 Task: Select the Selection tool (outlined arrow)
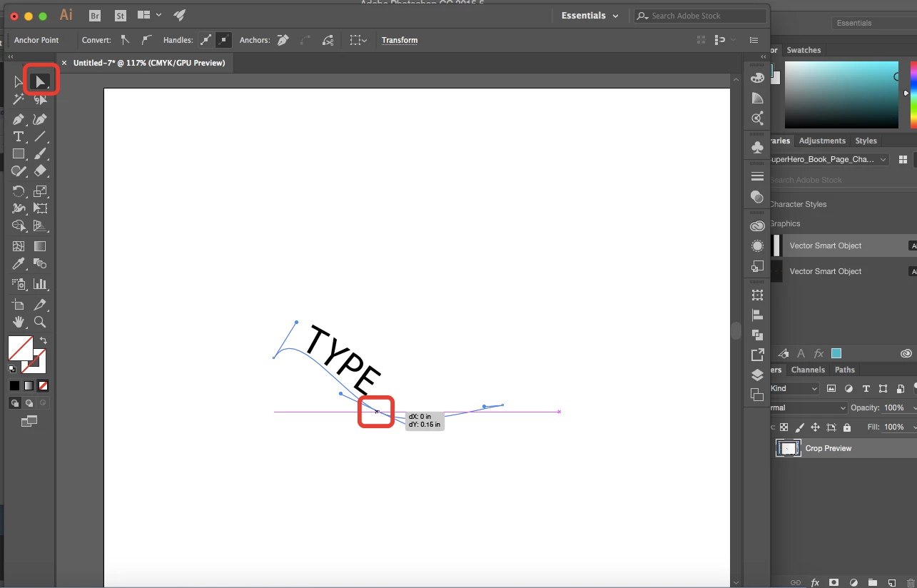coord(19,82)
